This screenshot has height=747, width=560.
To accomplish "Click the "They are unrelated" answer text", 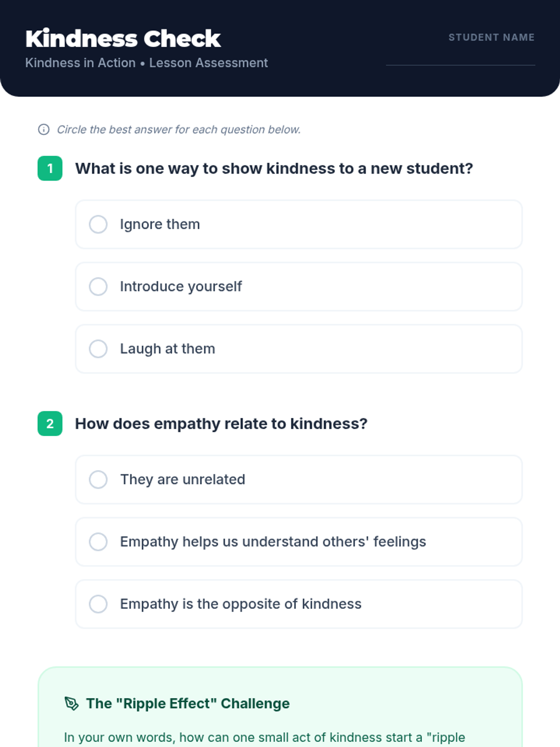I will coord(182,479).
